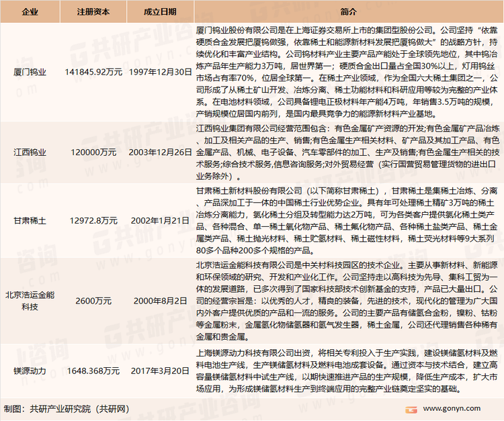Select the 厦门钨业 company cell

[30, 72]
